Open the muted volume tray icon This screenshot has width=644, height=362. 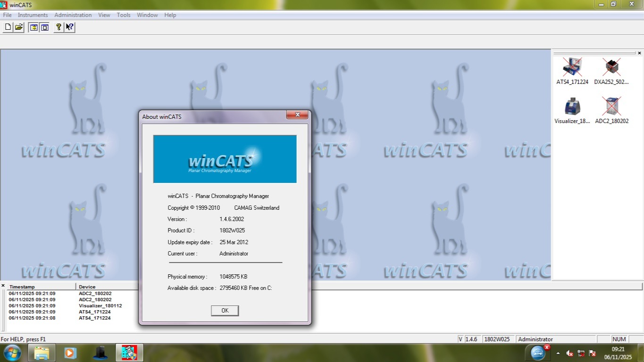pyautogui.click(x=569, y=353)
